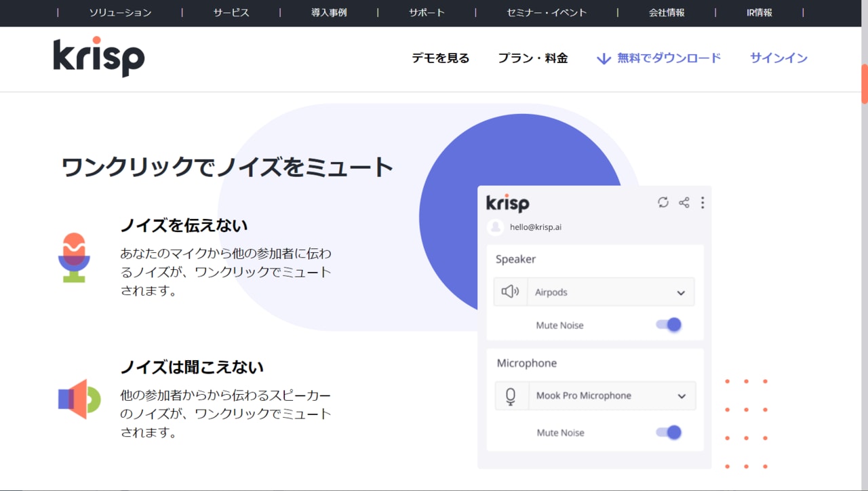868x491 pixels.
Task: Open the ソリューション menu
Action: point(120,12)
